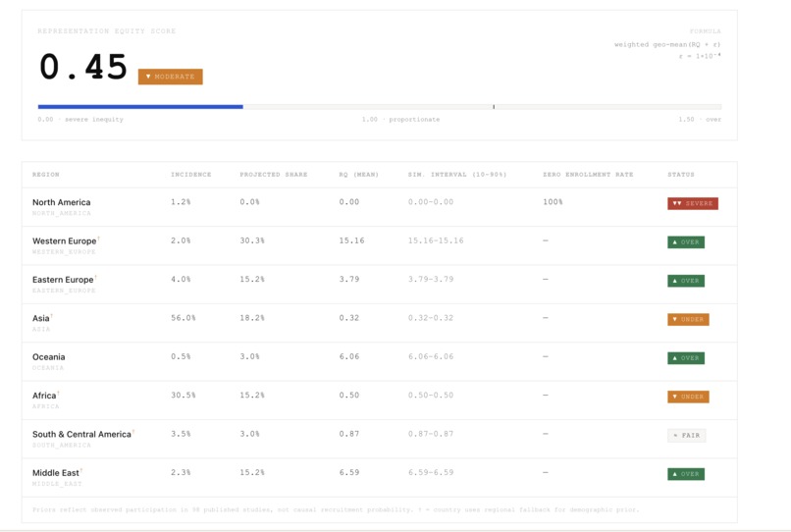Click the PROJECTED SHARE column header
Viewport: 791px width, 532px height.
pos(274,175)
